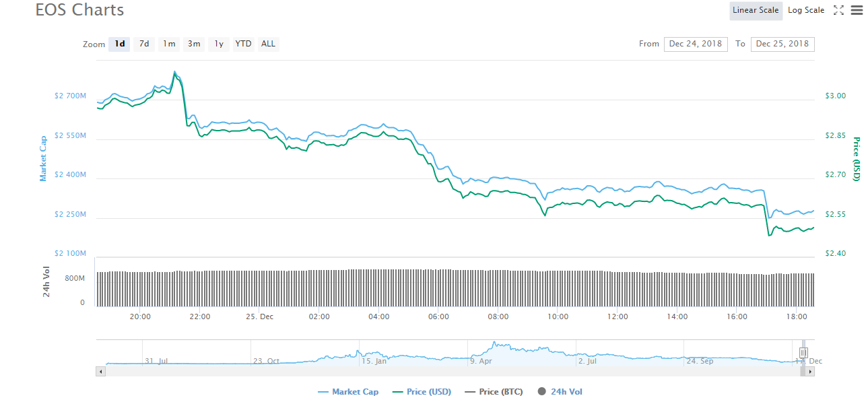Click the 9. Apr navigator label
The width and height of the screenshot is (868, 402).
click(x=481, y=361)
